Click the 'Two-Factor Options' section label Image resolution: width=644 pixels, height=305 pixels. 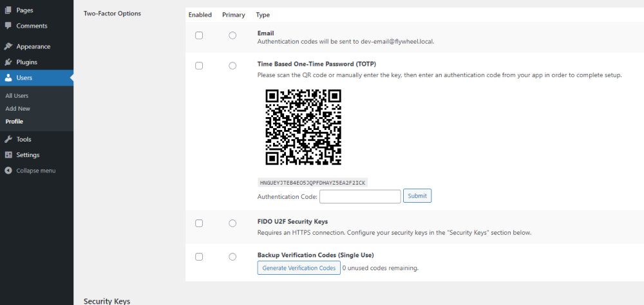point(112,13)
